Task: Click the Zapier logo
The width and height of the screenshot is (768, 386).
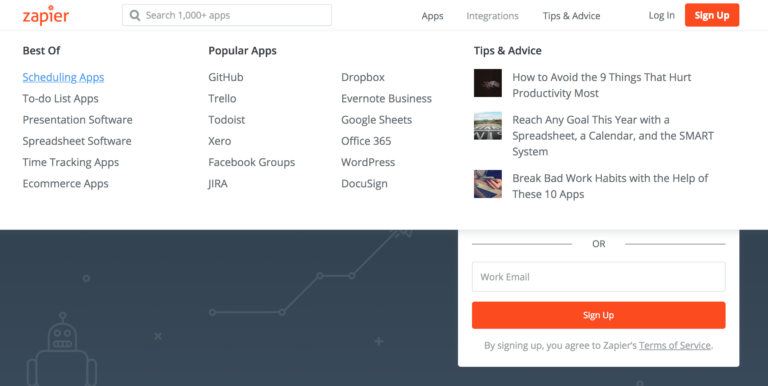Action: point(46,15)
